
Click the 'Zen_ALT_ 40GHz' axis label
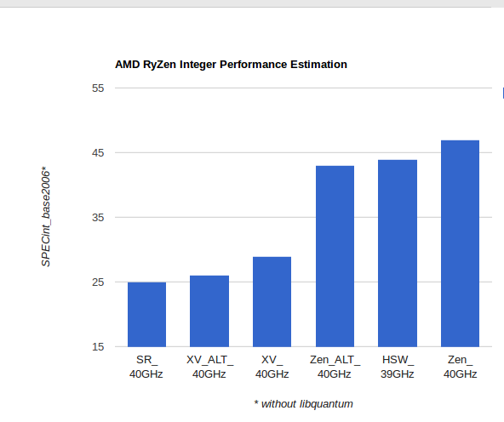click(335, 367)
